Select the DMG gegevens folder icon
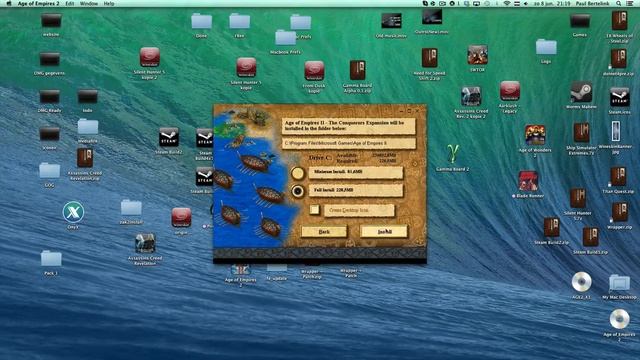This screenshot has width=640, height=360. (50, 59)
